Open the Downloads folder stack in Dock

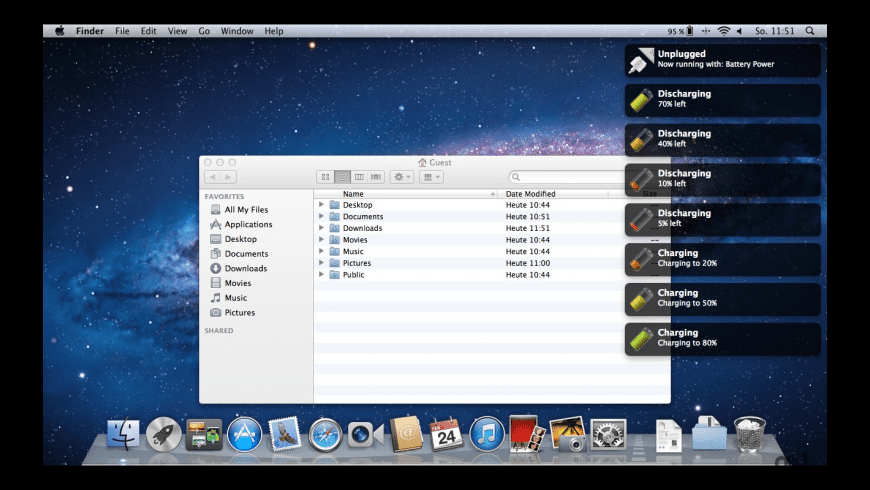pos(709,433)
